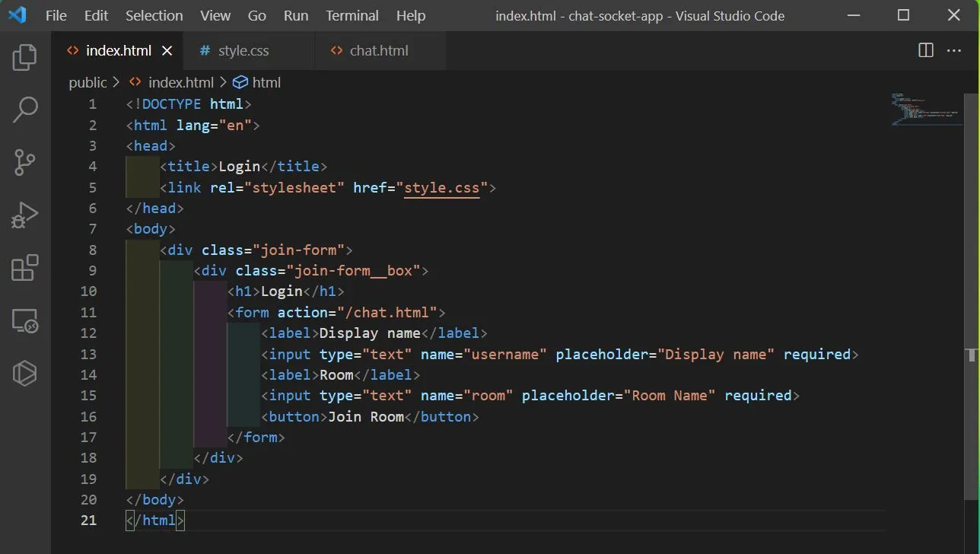The width and height of the screenshot is (980, 554).
Task: Click the VS Code logo icon
Action: pyautogui.click(x=17, y=15)
